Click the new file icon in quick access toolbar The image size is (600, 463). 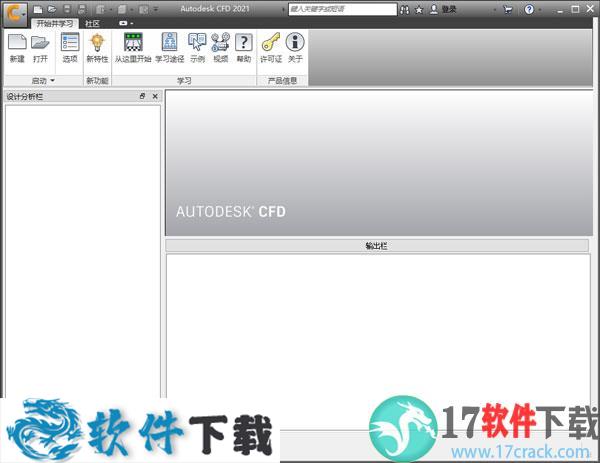point(38,9)
